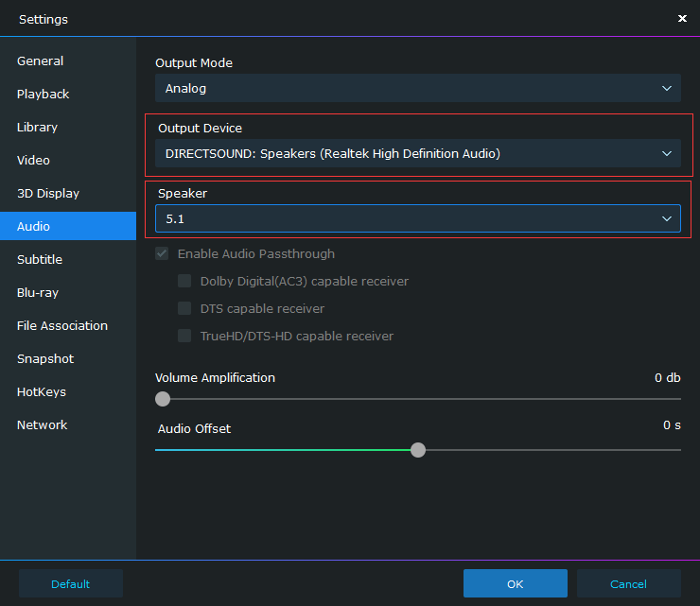Screen dimensions: 700x606
Task: Click the Default button
Action: click(71, 583)
